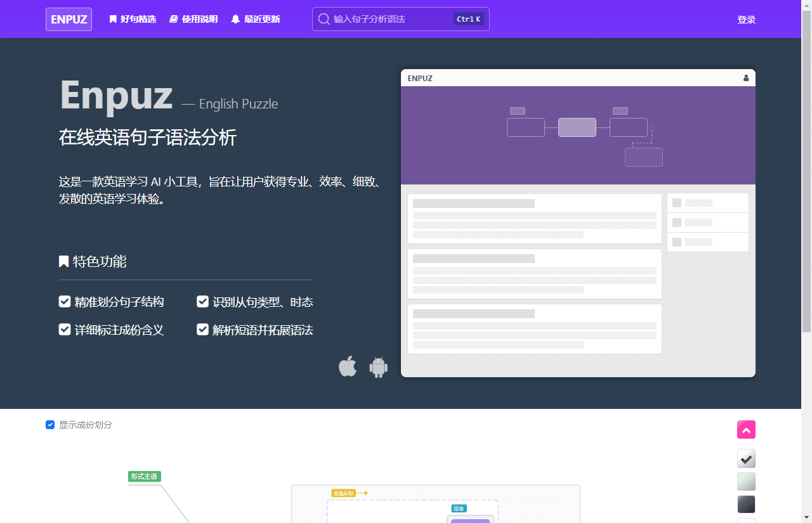The height and width of the screenshot is (523, 812).
Task: Click the preview window mockup image
Action: [578, 223]
